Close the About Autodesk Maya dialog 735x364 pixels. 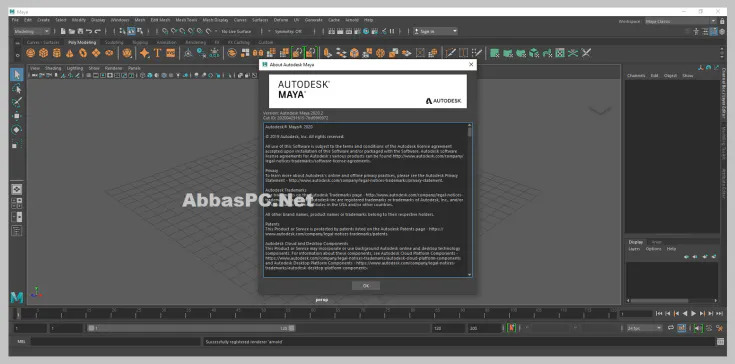471,65
